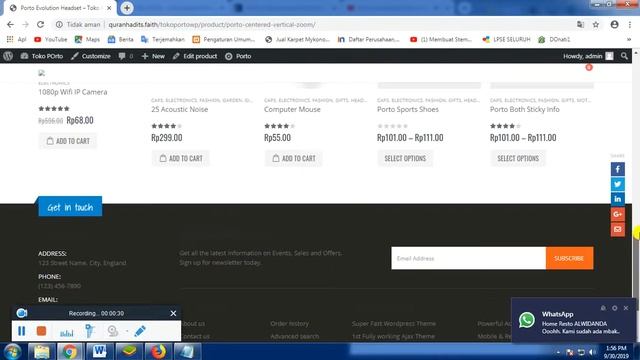The height and width of the screenshot is (360, 640).
Task: Open WhatsApp notification settings gear
Action: pos(614,308)
